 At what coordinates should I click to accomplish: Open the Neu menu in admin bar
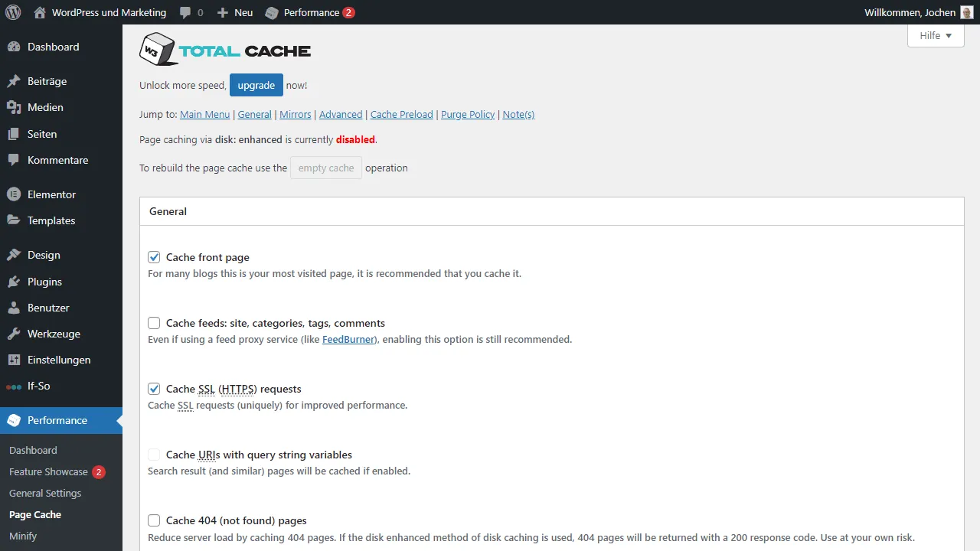(x=234, y=12)
